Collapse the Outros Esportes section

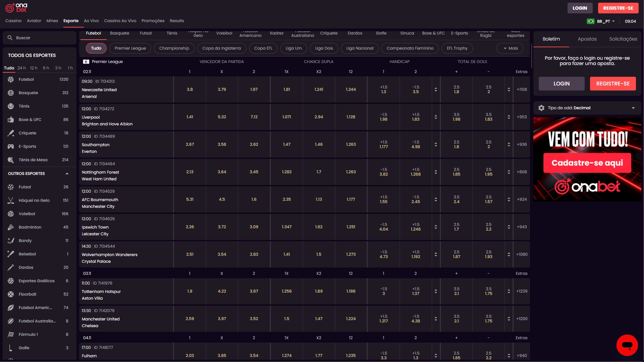pyautogui.click(x=67, y=174)
